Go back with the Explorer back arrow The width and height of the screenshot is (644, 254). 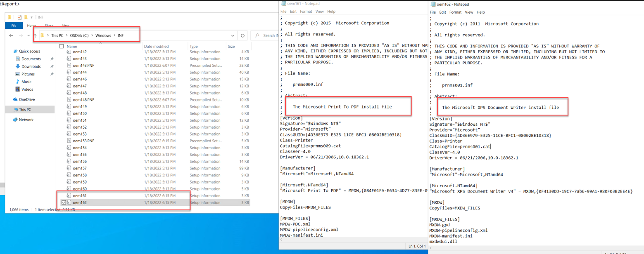(12, 36)
